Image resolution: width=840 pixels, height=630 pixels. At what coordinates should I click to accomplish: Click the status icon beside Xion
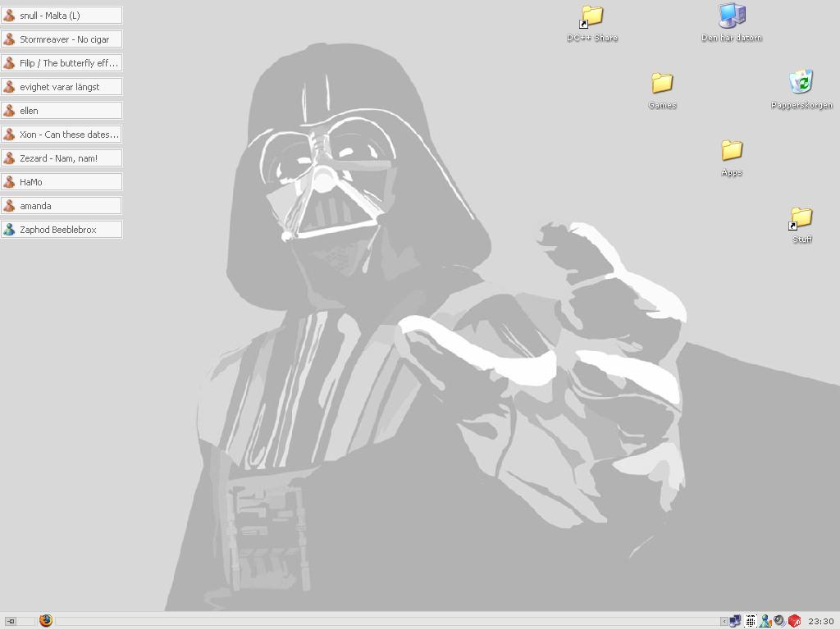coord(9,135)
